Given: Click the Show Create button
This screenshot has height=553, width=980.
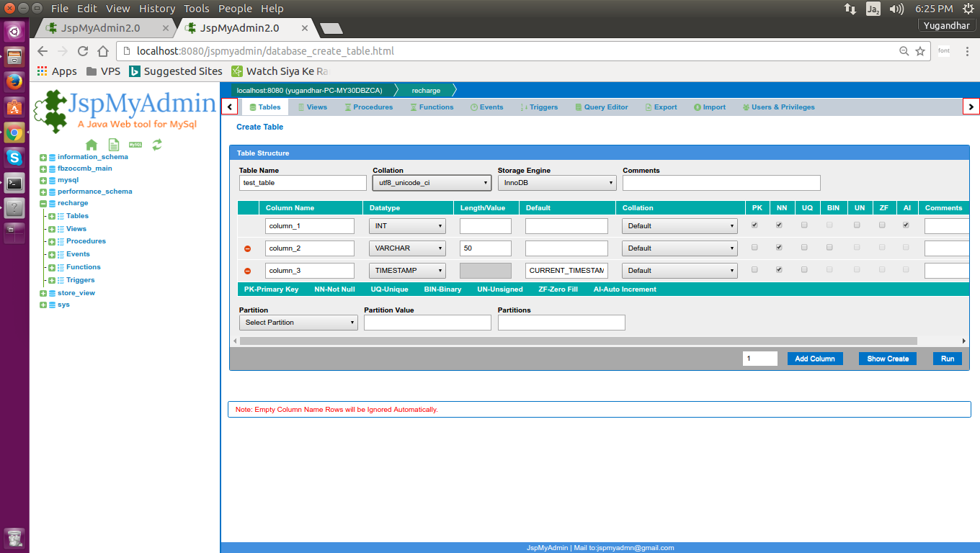Looking at the screenshot, I should coord(887,358).
